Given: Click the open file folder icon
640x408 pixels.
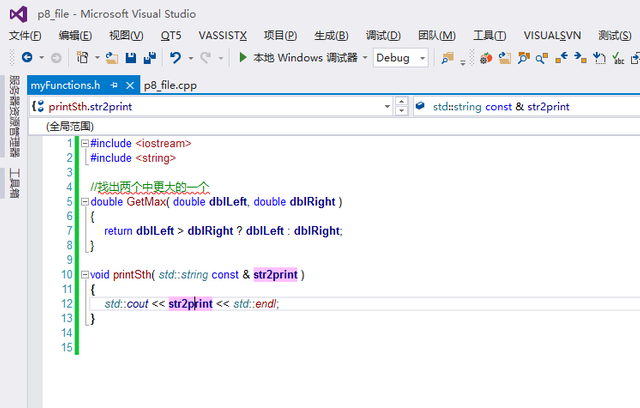Looking at the screenshot, I should pyautogui.click(x=111, y=58).
